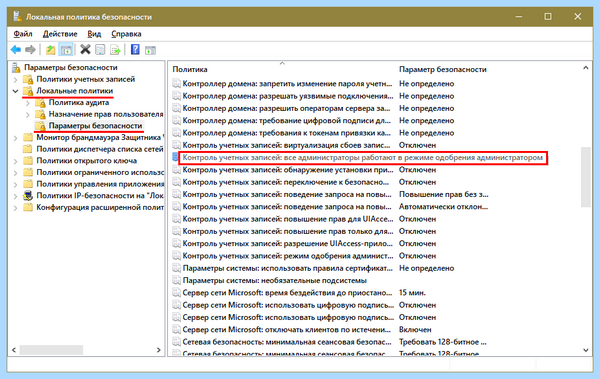Image resolution: width=600 pixels, height=379 pixels.
Task: Click the tree pane horizontal scrollbar thumb
Action: coord(51,350)
